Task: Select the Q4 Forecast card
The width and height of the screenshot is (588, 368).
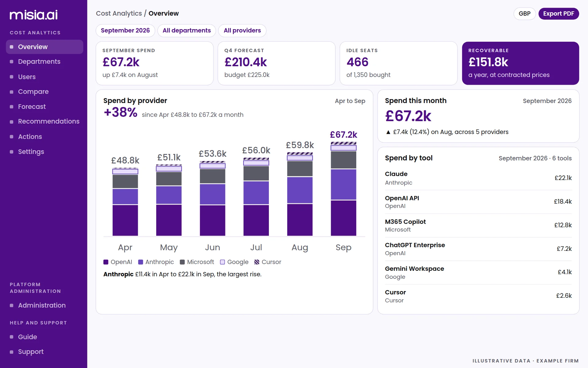Action: click(277, 63)
